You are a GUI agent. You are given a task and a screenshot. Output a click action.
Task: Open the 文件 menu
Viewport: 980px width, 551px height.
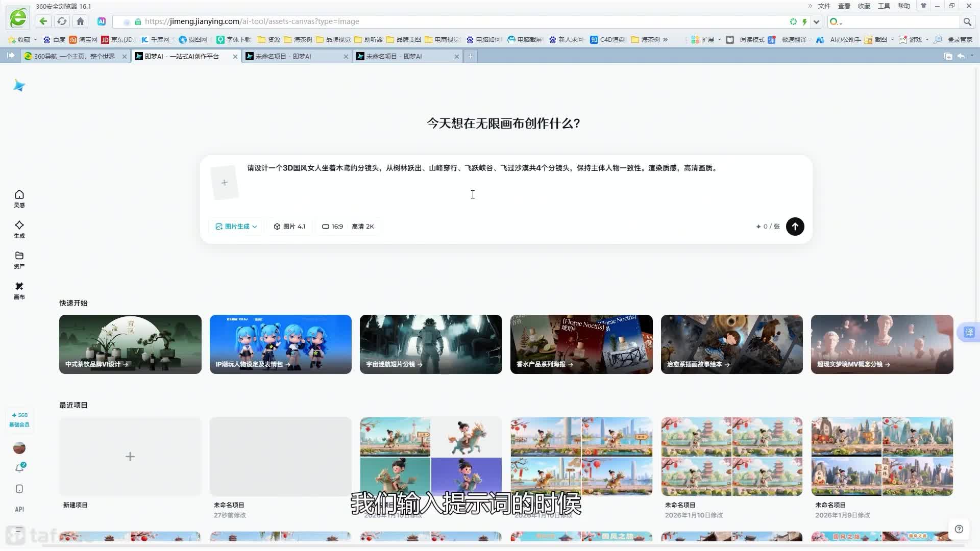click(x=824, y=6)
